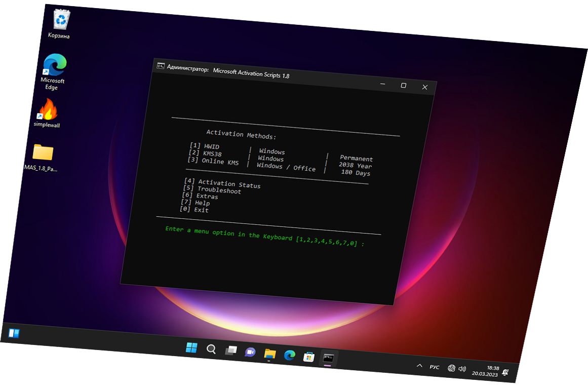Close the Microsoft Activation Scripts window
588x389 pixels.
[x=424, y=87]
